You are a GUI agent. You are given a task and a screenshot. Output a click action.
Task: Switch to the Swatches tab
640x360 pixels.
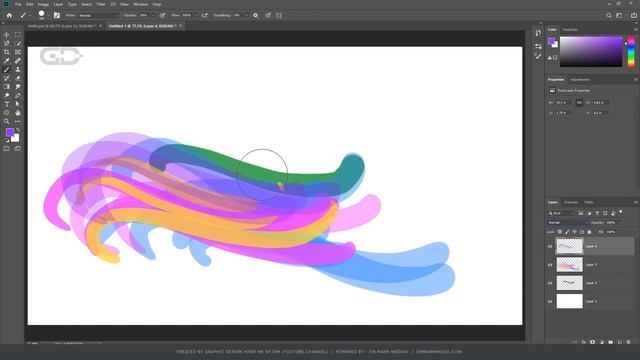point(570,29)
